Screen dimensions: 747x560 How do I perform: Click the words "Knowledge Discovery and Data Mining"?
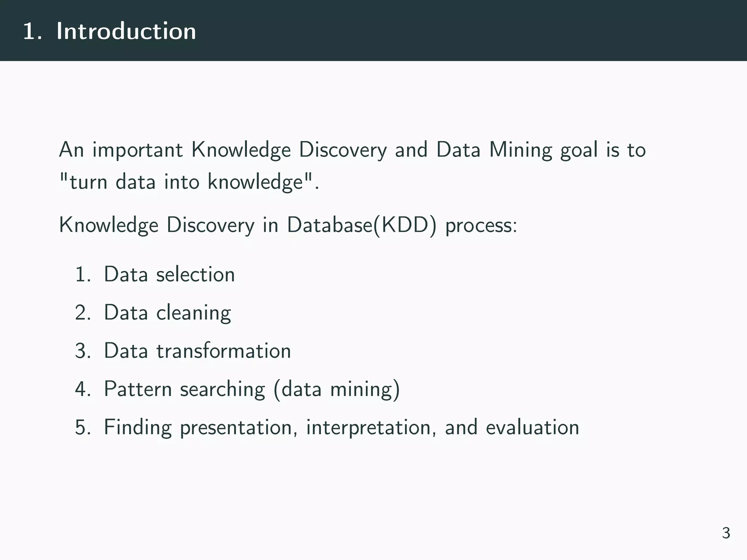pyautogui.click(x=371, y=150)
